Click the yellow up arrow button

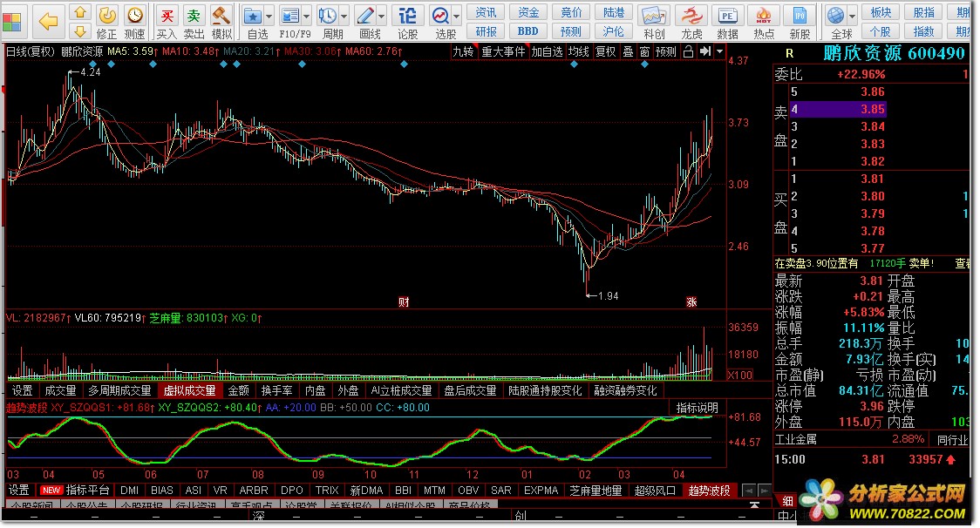click(x=79, y=12)
